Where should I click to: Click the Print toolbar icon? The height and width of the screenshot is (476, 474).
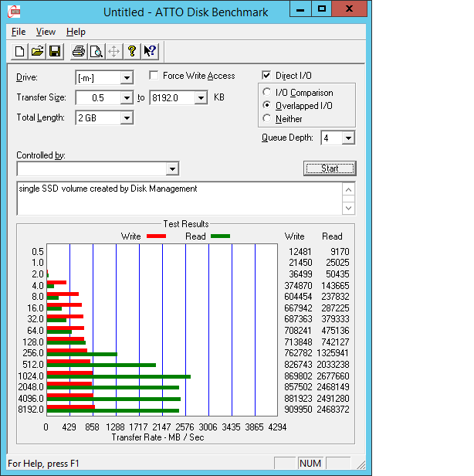(x=78, y=52)
